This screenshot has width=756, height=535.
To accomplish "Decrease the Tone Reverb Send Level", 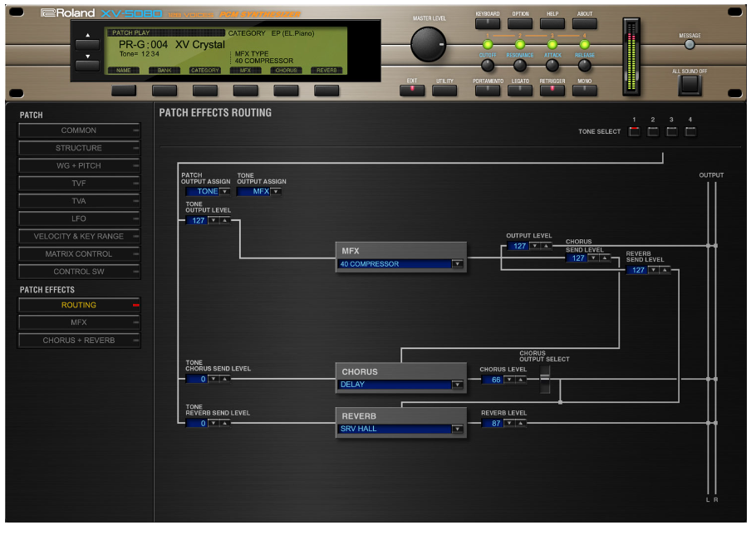I will point(214,423).
